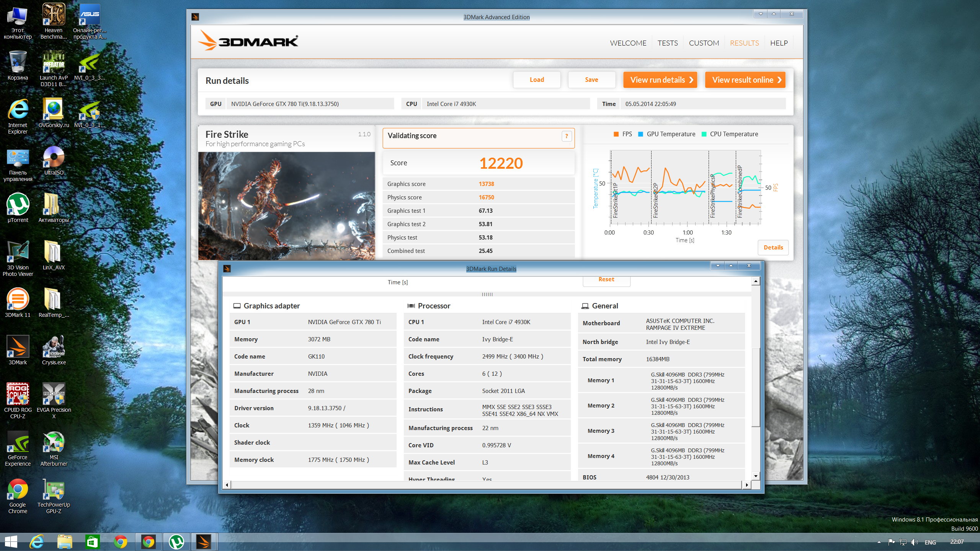Click the Run Details window dropdown arrow

(718, 266)
